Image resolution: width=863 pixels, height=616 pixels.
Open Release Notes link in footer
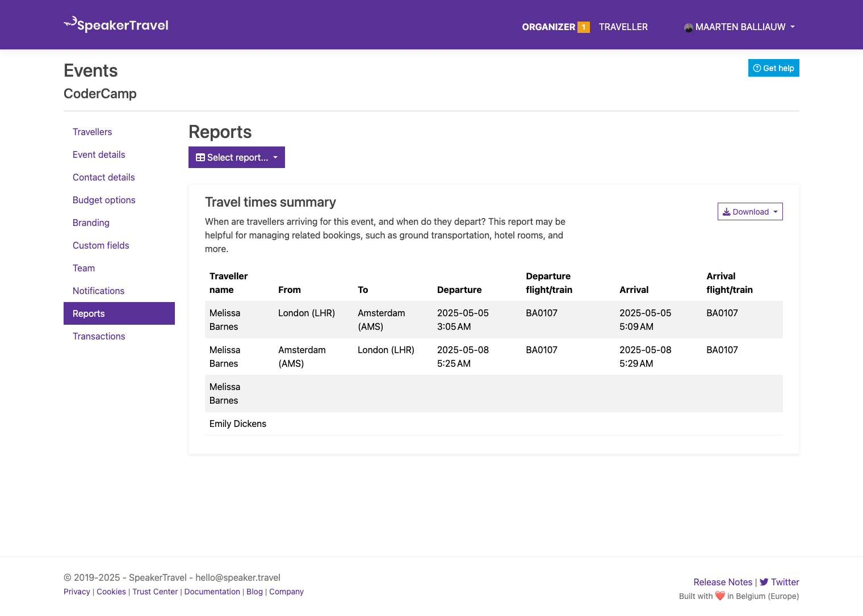pos(722,582)
